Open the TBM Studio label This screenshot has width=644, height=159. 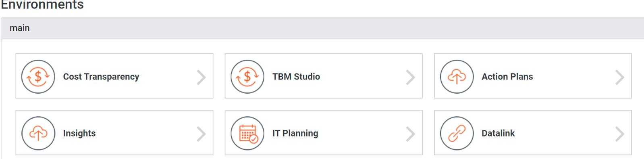[296, 77]
